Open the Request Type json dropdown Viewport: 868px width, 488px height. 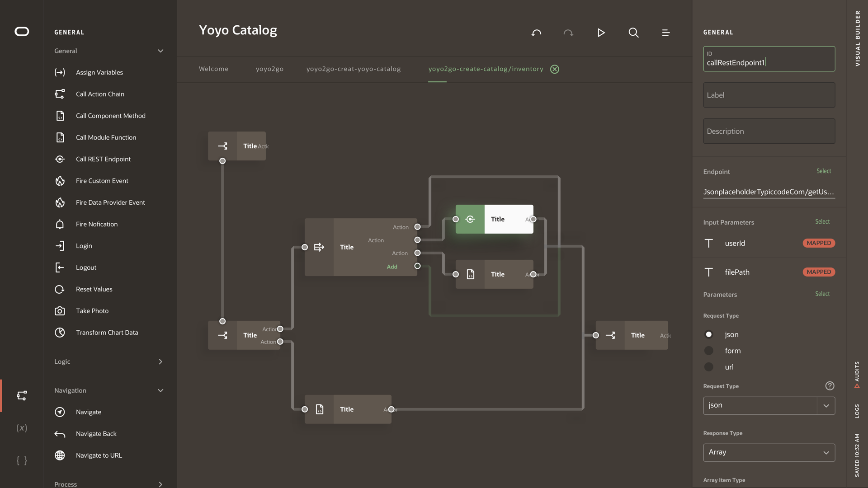pyautogui.click(x=769, y=405)
